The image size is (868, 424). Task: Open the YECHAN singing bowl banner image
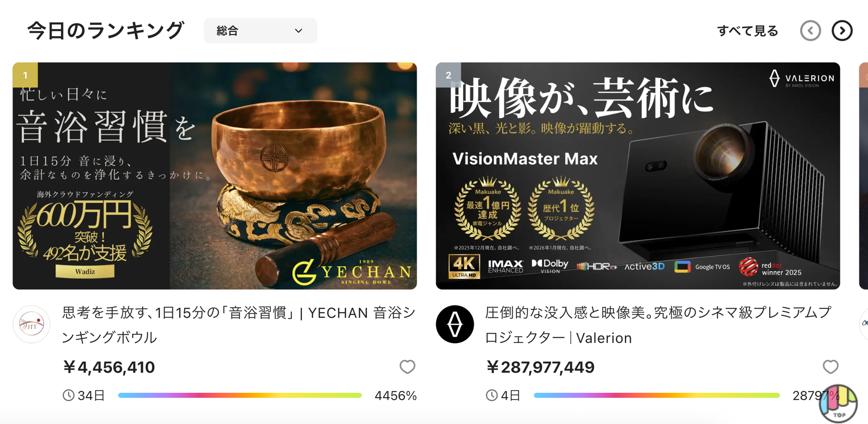point(215,176)
